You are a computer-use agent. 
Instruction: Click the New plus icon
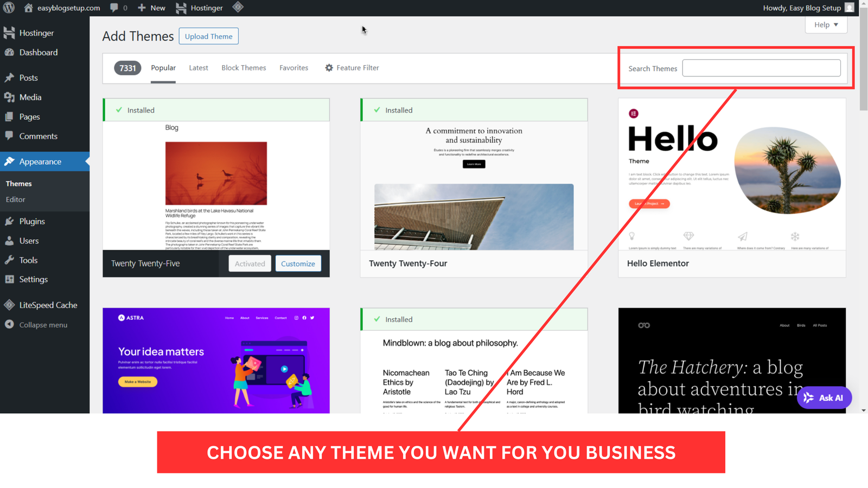coord(142,8)
